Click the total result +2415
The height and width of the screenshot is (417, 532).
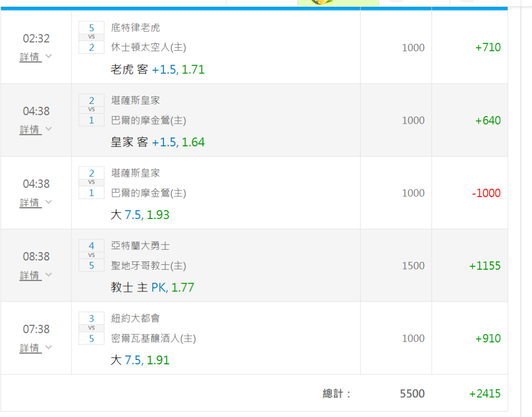click(x=485, y=393)
